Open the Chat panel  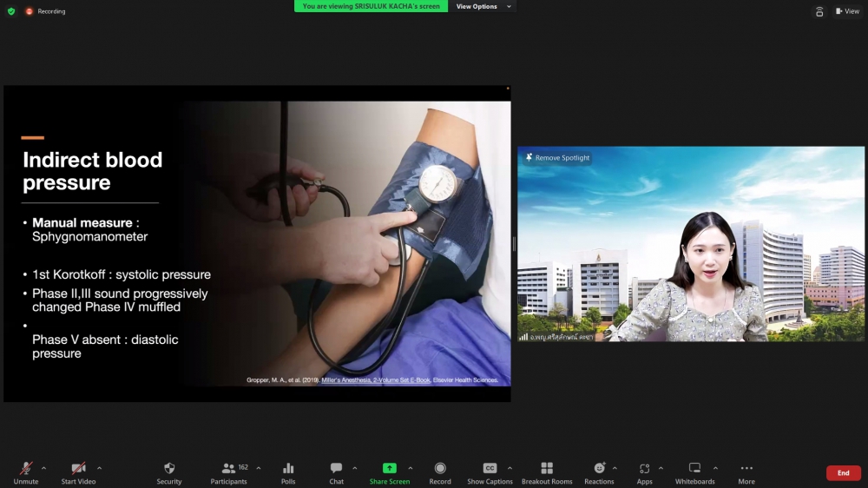[336, 469]
